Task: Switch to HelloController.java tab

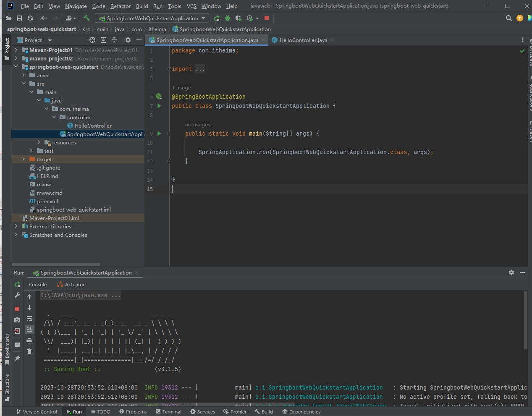Action: click(x=303, y=40)
